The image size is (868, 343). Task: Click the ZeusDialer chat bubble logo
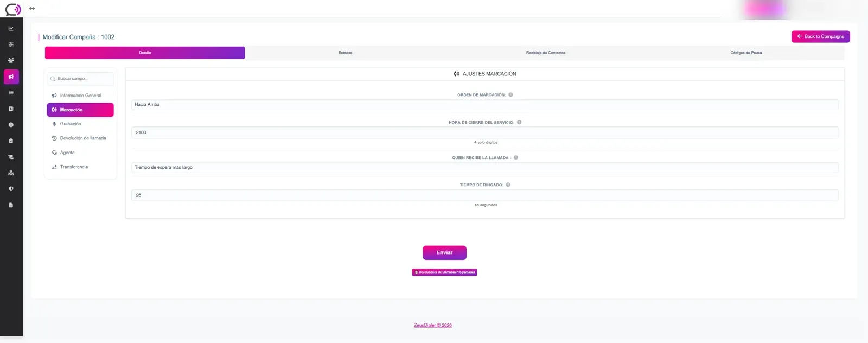click(12, 9)
